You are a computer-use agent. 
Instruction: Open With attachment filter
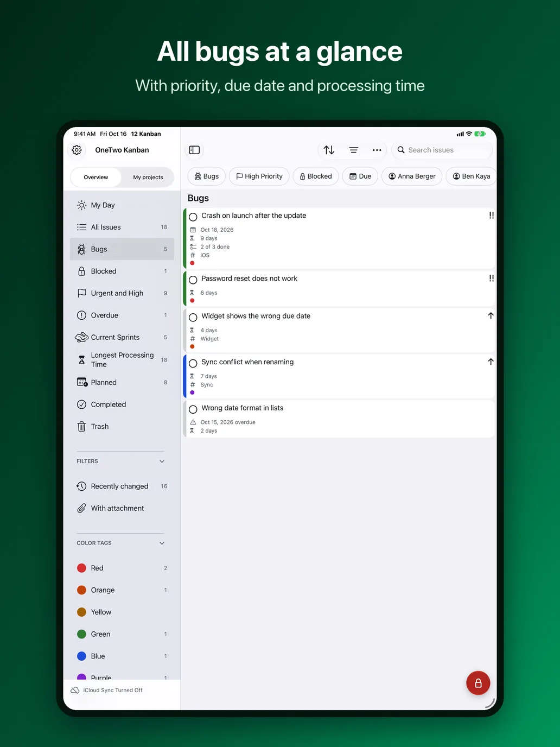122,508
